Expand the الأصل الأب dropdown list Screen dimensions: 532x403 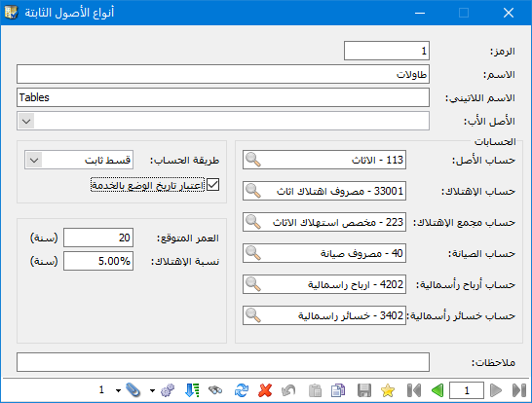coord(26,121)
